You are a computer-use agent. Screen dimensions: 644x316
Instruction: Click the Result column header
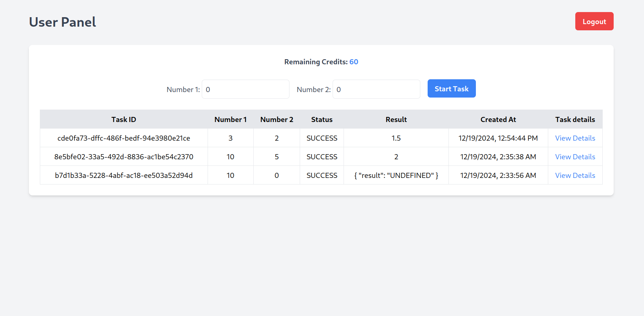[x=396, y=119]
